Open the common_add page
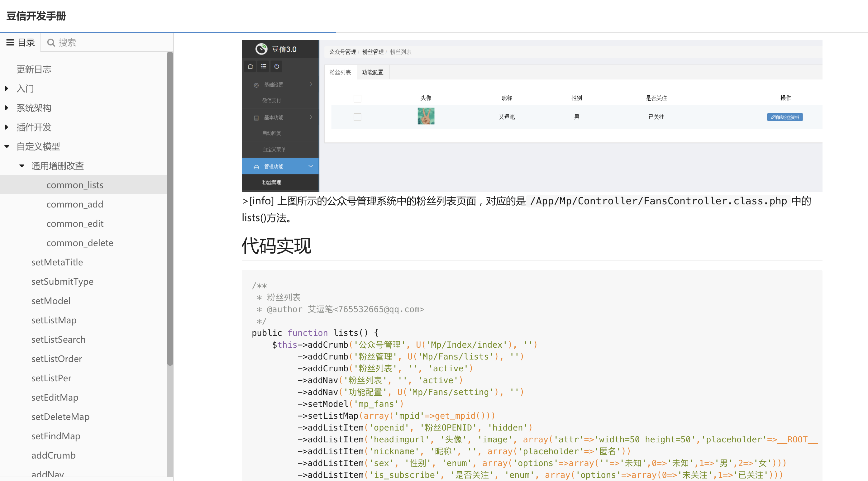Viewport: 868px width, 481px height. (75, 204)
